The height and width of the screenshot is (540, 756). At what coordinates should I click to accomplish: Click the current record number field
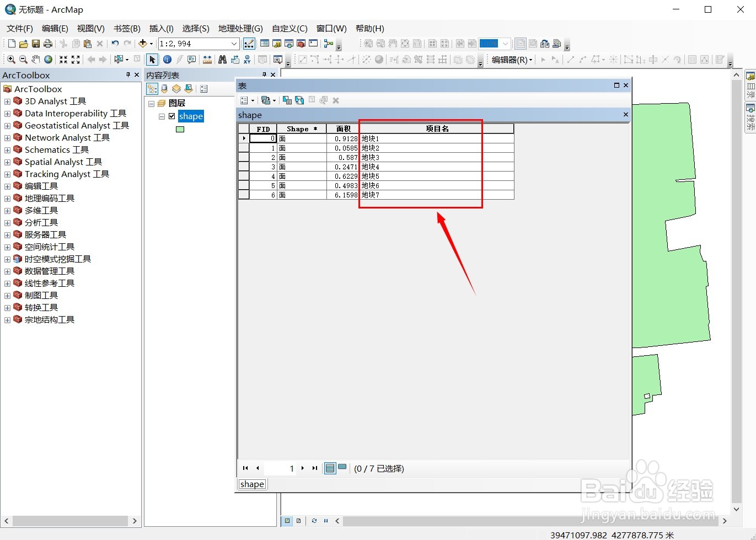pos(280,468)
